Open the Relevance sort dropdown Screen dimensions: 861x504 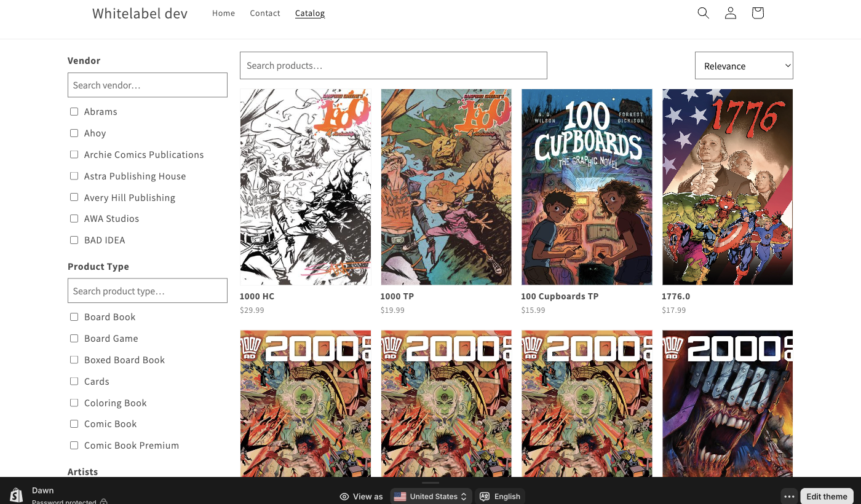[x=744, y=66]
